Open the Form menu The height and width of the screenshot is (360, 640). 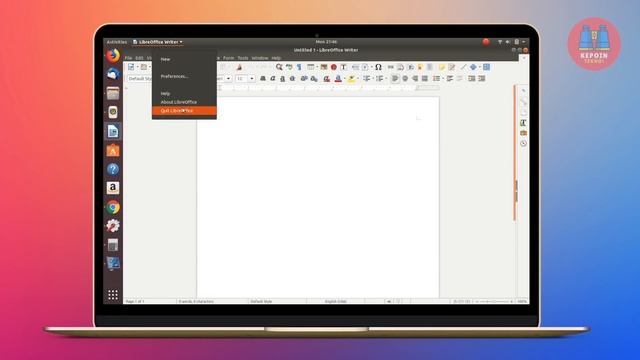(x=229, y=58)
